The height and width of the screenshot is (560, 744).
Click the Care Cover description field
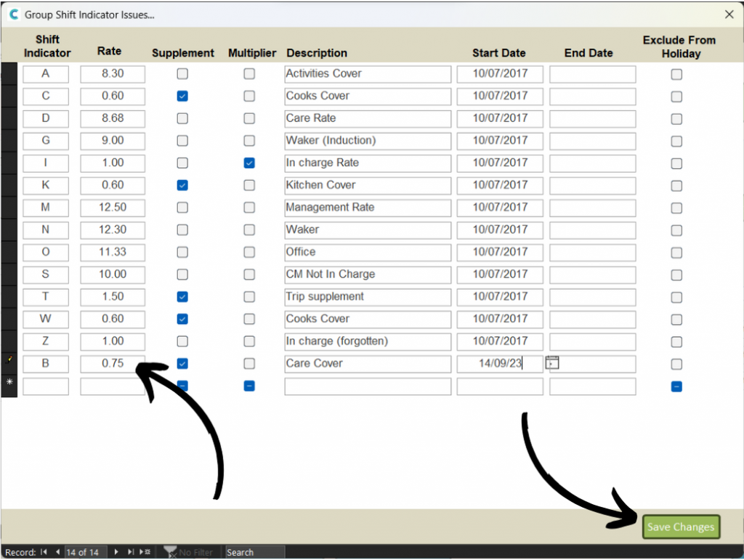click(368, 364)
